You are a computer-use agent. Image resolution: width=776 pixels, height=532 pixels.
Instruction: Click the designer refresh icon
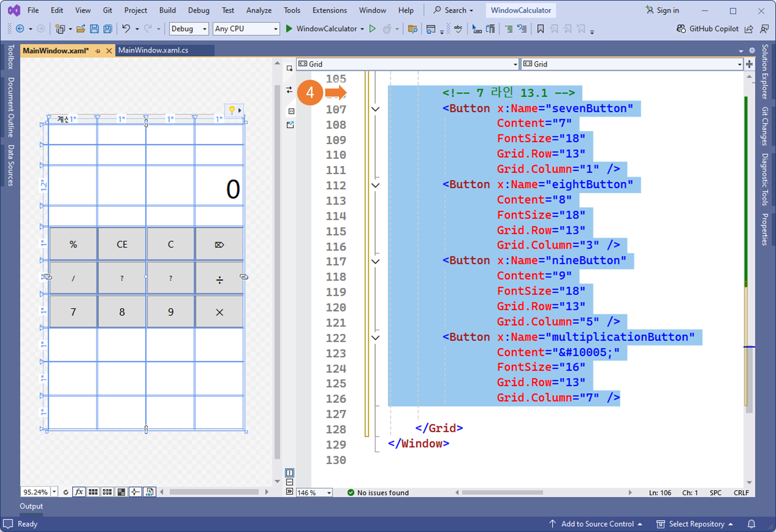66,492
